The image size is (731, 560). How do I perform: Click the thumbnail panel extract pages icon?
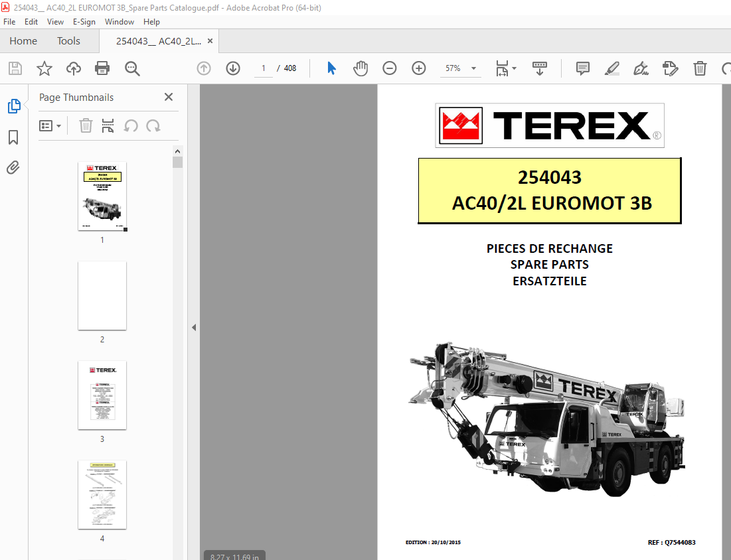click(x=108, y=126)
